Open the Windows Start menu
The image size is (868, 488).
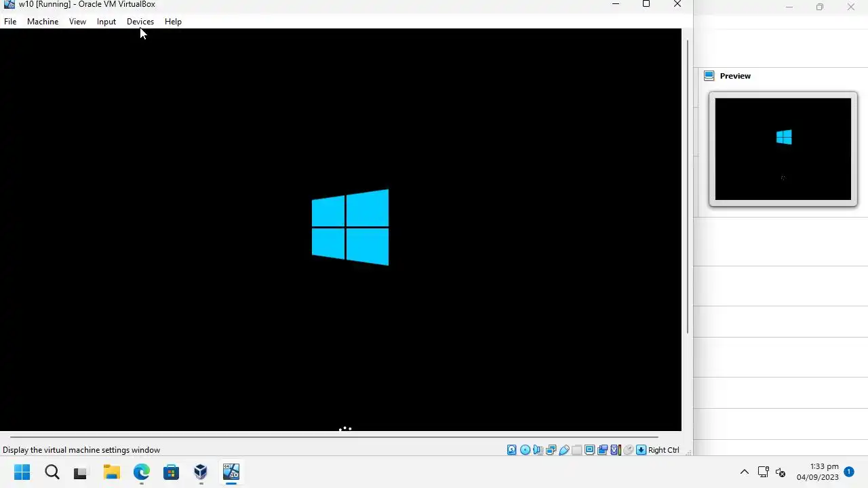point(22,472)
